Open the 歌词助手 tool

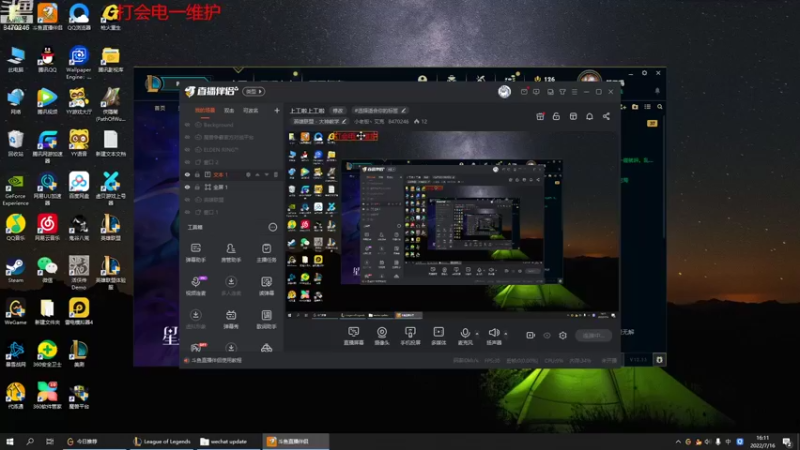coord(266,319)
